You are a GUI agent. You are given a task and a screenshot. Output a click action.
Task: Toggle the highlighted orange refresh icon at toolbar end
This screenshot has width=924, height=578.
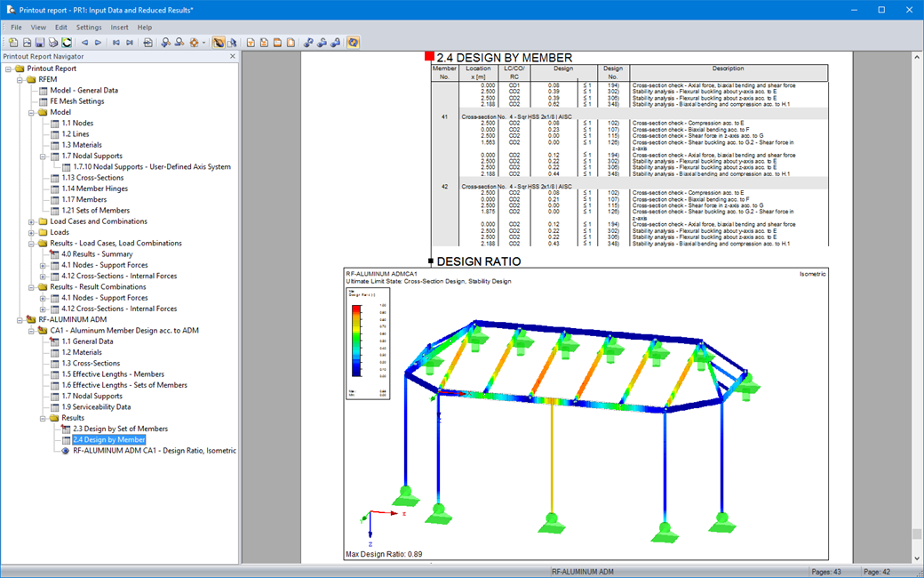[353, 43]
